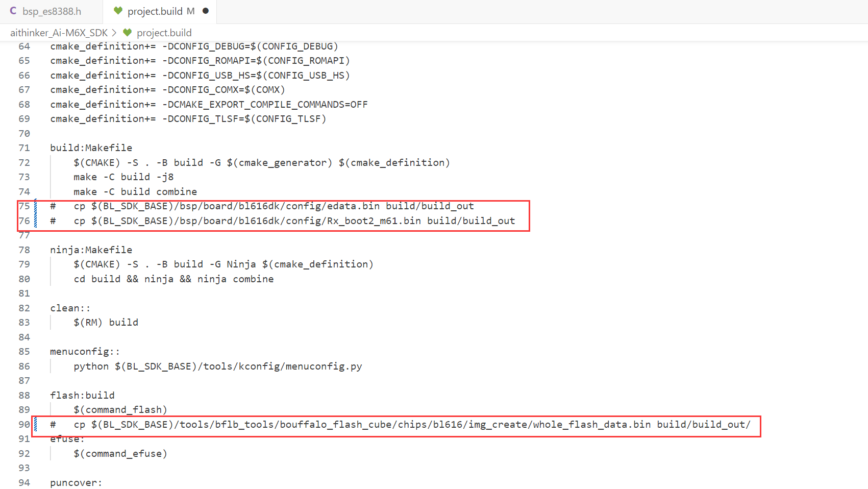The width and height of the screenshot is (868, 489).
Task: Place cursor on -DCONFIG_ROMAPI line
Action: [200, 61]
